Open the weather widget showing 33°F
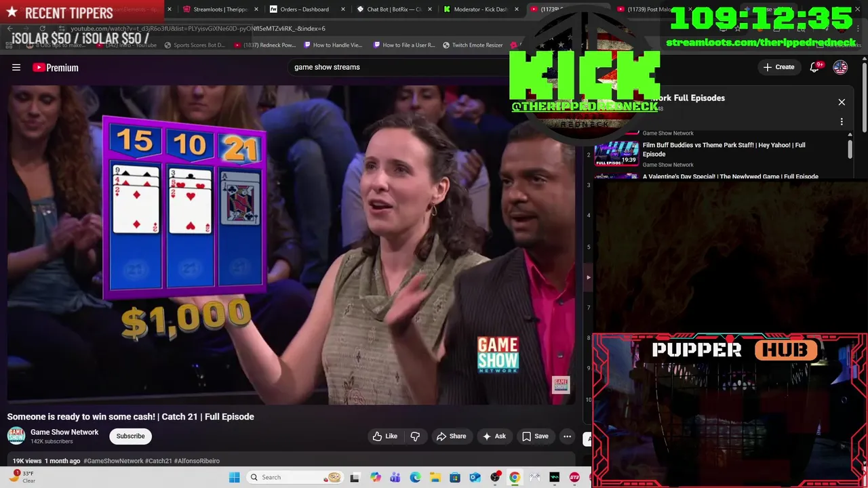868x488 pixels. click(22, 477)
